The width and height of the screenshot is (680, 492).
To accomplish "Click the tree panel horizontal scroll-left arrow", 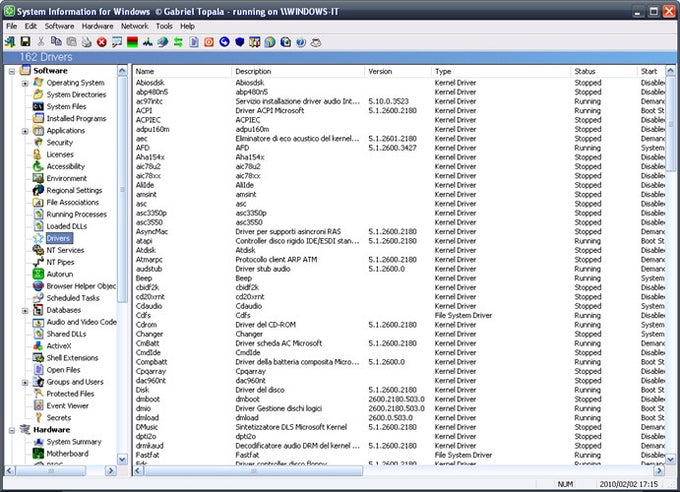I will pos(10,470).
